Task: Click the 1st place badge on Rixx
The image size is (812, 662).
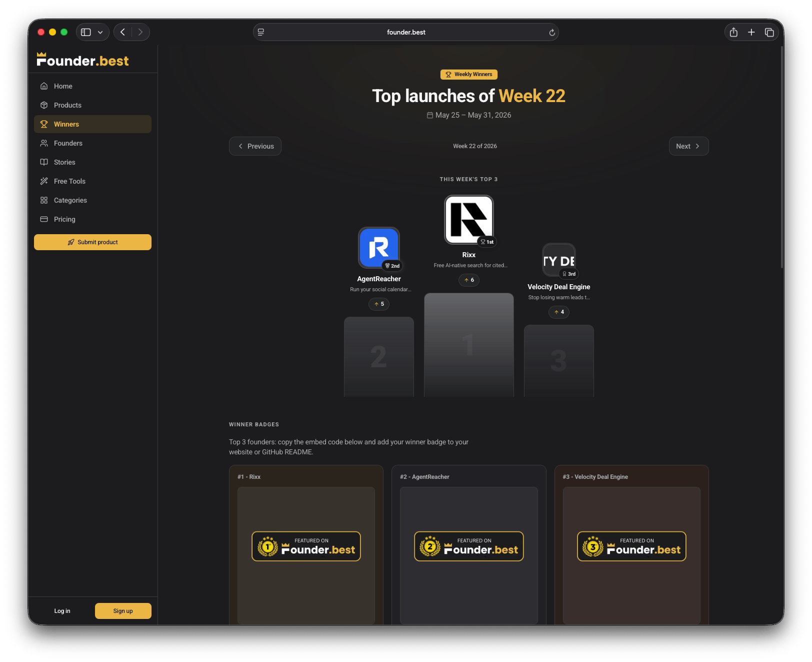Action: tap(487, 242)
